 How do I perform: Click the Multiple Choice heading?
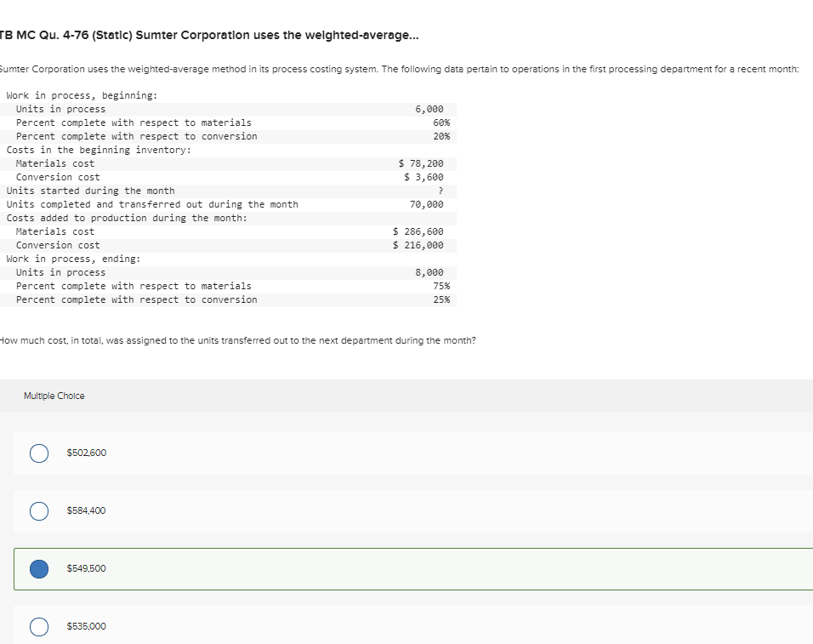pyautogui.click(x=54, y=396)
